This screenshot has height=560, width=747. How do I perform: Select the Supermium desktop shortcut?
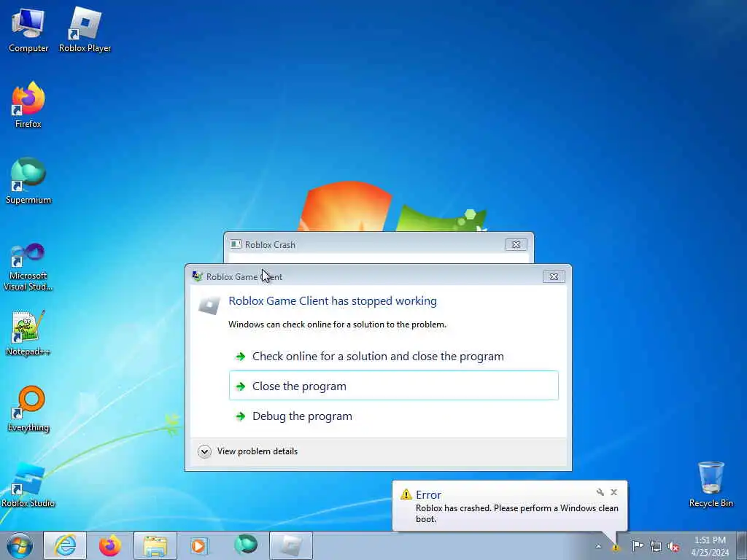pyautogui.click(x=28, y=181)
